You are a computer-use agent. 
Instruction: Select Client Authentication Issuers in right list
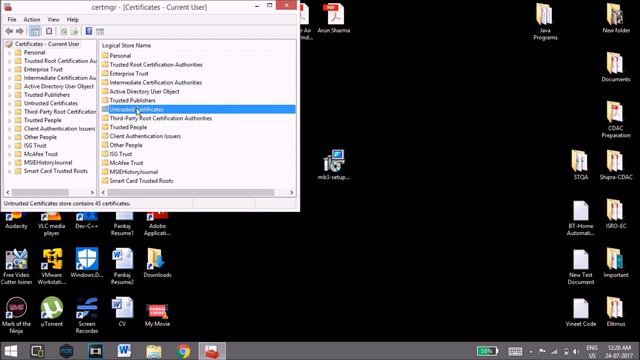145,136
